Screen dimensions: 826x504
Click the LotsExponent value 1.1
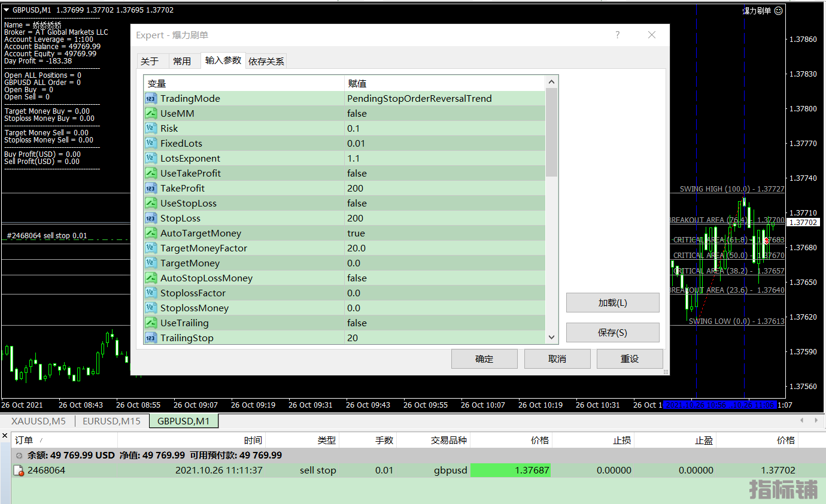click(x=445, y=159)
